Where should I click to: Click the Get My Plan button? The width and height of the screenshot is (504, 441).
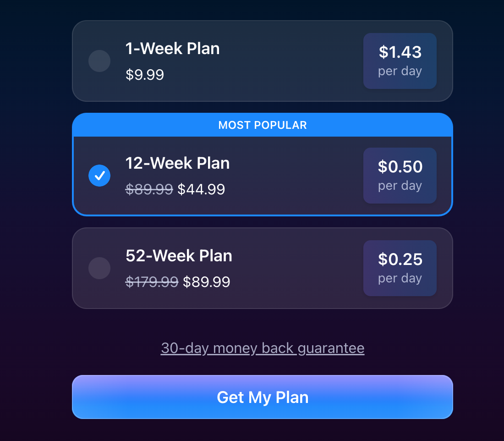[263, 397]
